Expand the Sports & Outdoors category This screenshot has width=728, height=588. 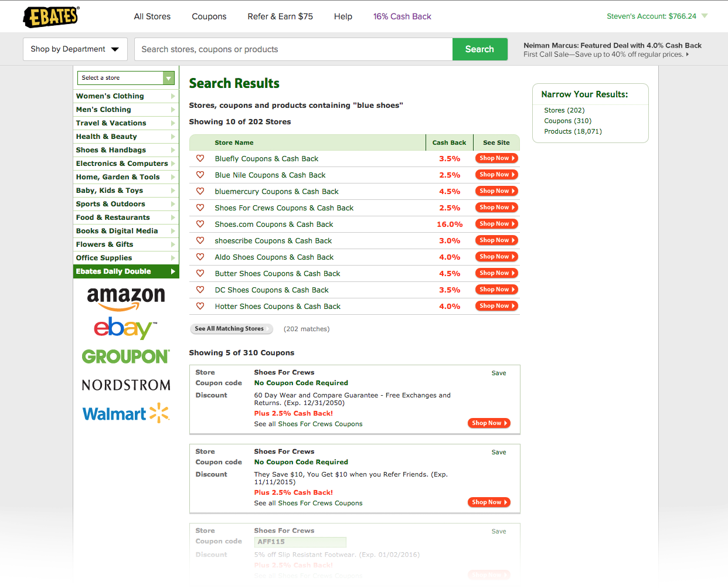(126, 204)
